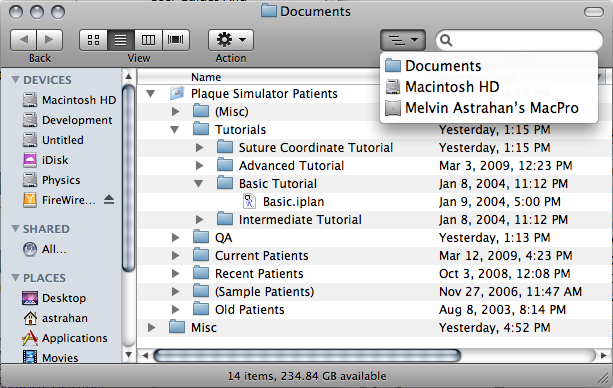The height and width of the screenshot is (388, 613).
Task: Collapse the DEVICES sidebar section
Action: tap(16, 80)
